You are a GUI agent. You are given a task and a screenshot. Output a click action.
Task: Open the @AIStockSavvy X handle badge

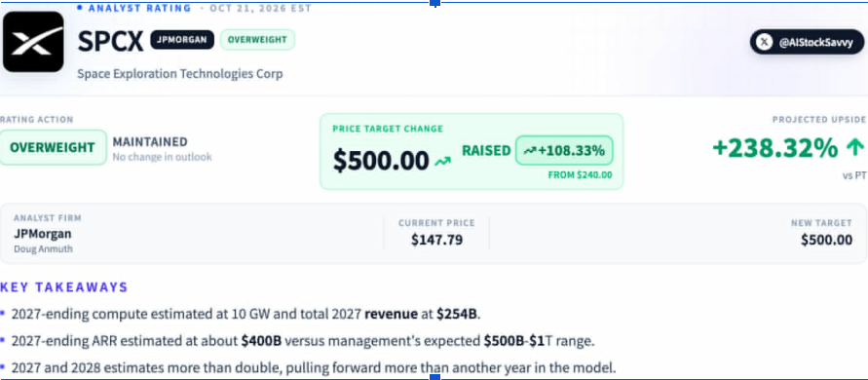[x=807, y=42]
